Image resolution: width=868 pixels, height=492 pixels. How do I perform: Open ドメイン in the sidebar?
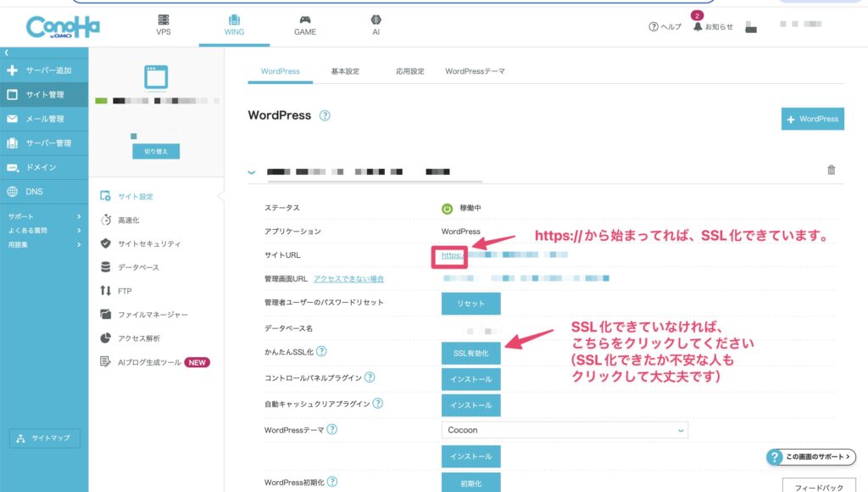click(x=44, y=167)
